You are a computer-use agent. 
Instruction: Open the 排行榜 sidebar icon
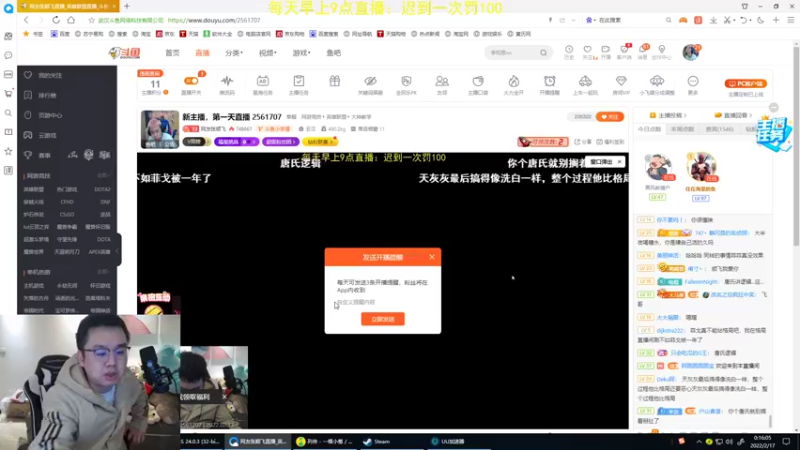28,95
